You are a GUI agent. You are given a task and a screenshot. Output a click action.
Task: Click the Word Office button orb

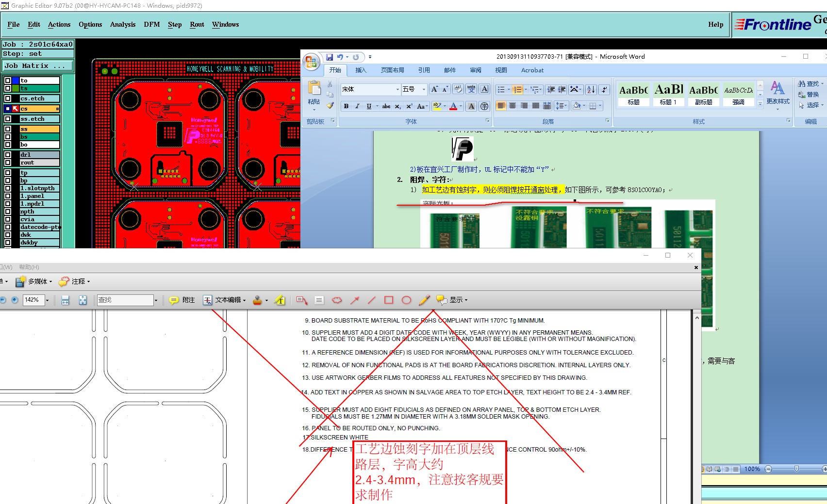click(x=311, y=62)
